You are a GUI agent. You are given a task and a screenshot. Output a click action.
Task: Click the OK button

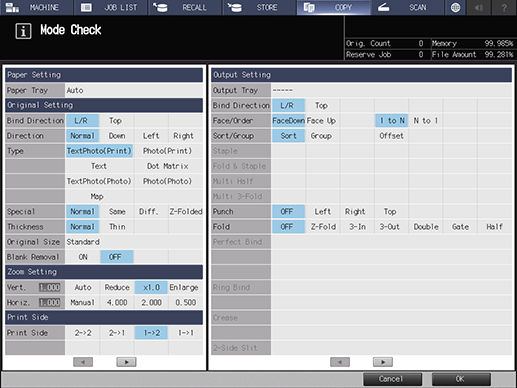pos(461,379)
